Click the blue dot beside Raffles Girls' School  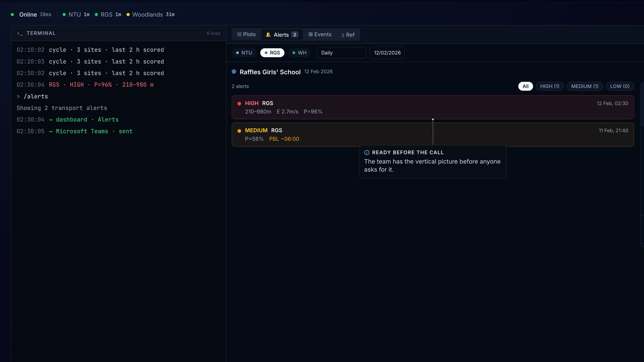234,72
